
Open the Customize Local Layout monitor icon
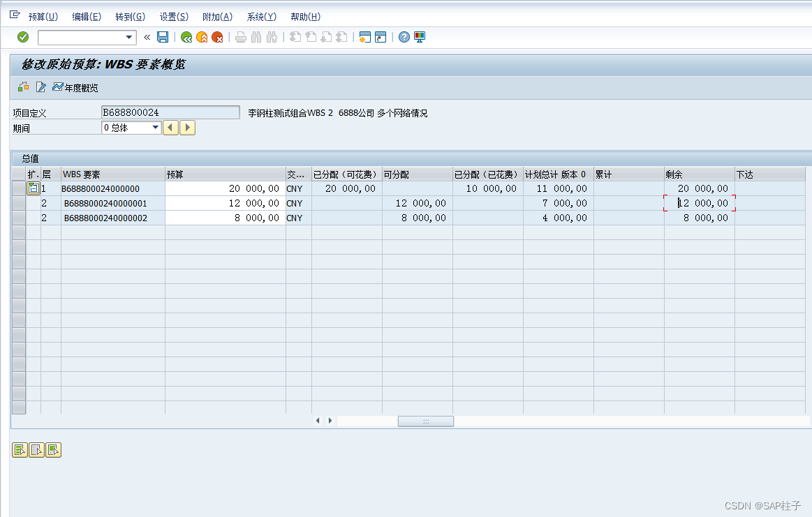coord(420,37)
